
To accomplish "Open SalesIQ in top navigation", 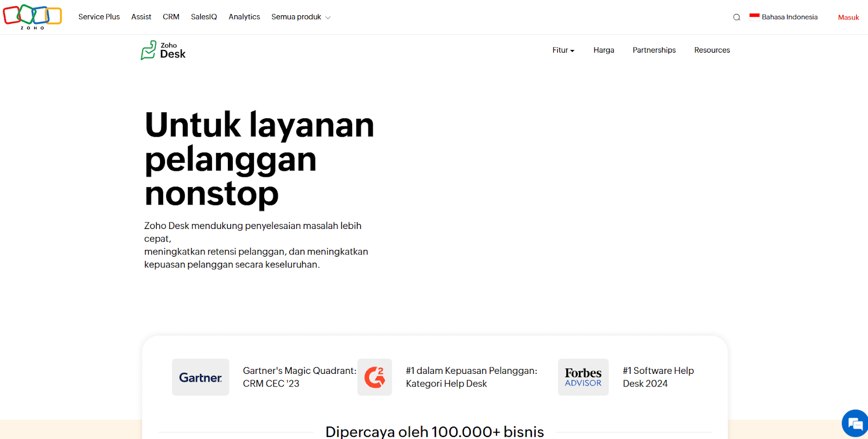I will [x=204, y=17].
